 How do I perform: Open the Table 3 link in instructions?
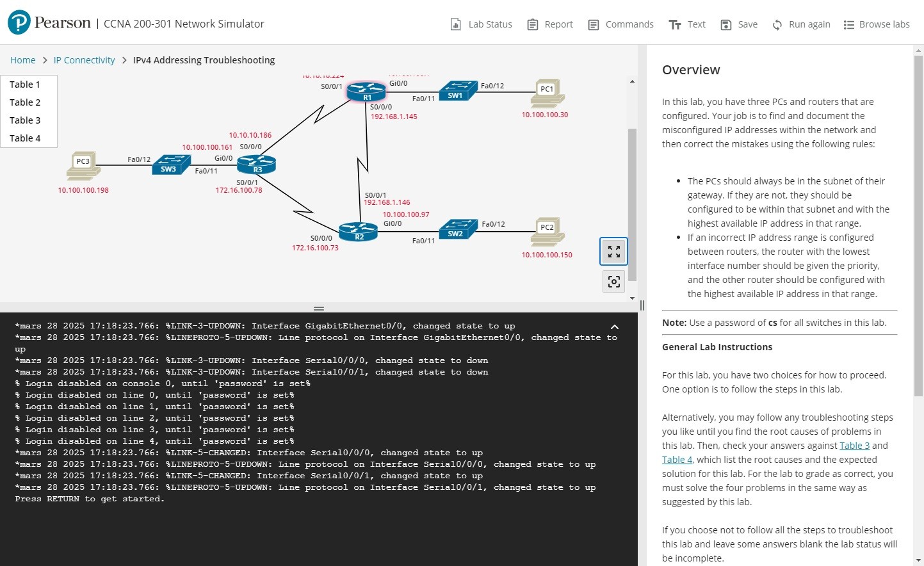[855, 446]
